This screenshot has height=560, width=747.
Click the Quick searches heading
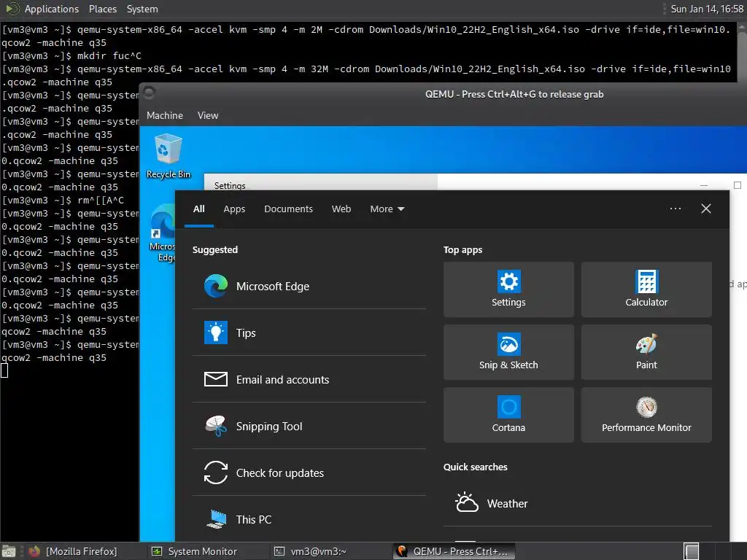pyautogui.click(x=475, y=467)
